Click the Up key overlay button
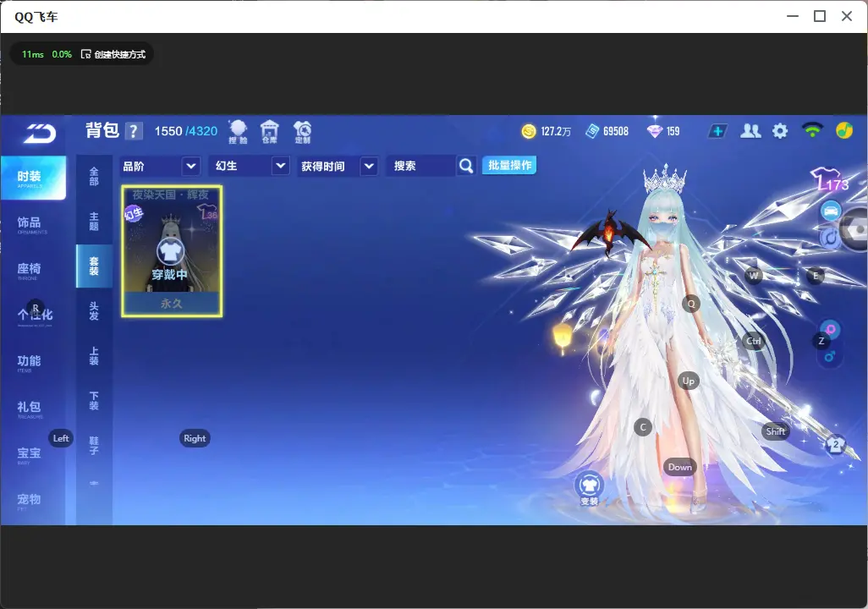The image size is (868, 609). click(x=688, y=381)
